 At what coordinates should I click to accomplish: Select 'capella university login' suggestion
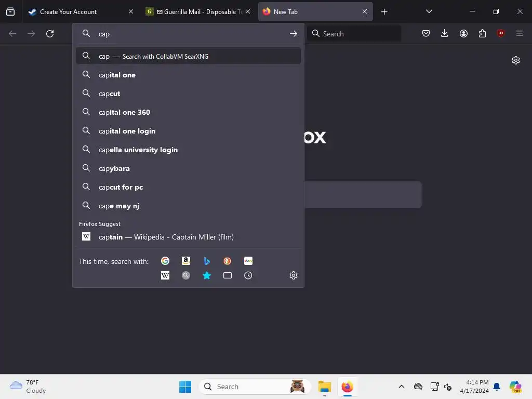coord(188,150)
